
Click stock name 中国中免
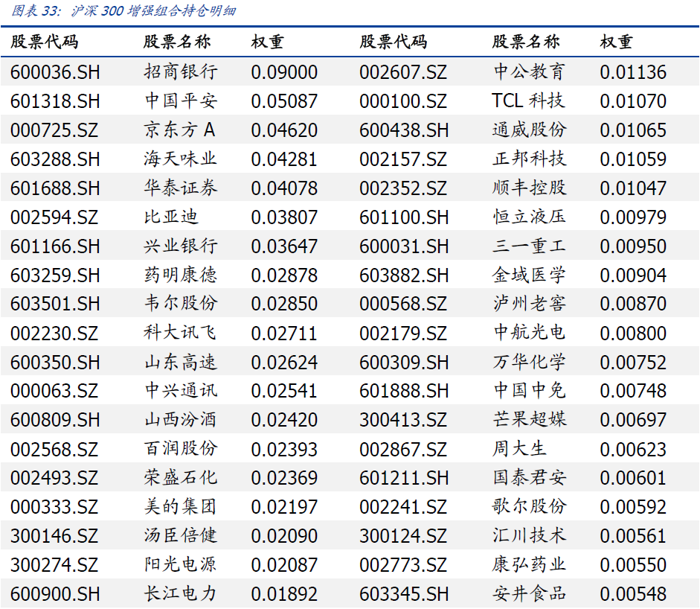pos(530,391)
